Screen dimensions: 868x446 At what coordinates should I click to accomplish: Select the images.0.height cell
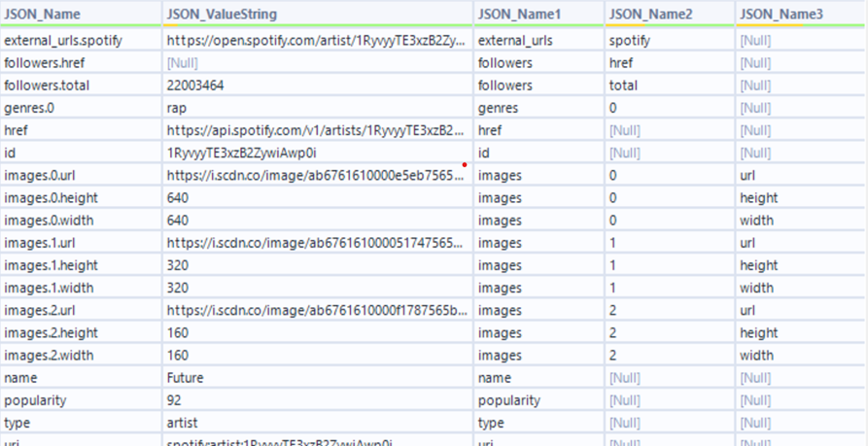(x=81, y=197)
